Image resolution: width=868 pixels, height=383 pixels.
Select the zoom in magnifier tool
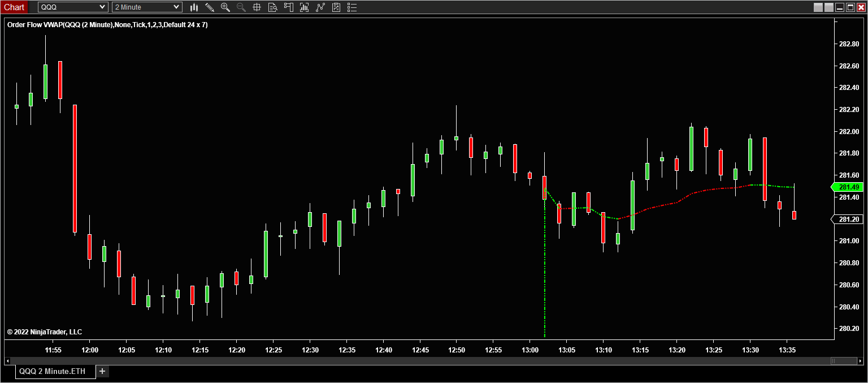(x=225, y=7)
